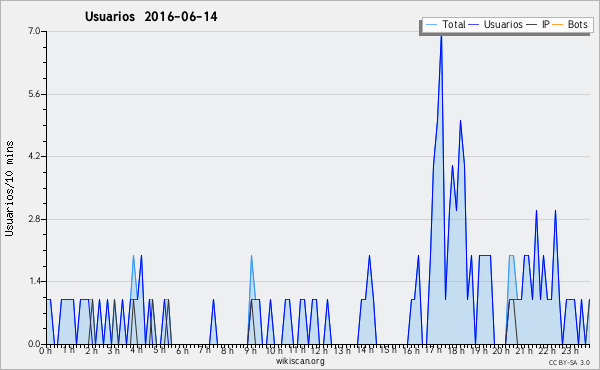Click the '4 h' x-axis label
The width and height of the screenshot is (600, 370).
point(137,350)
